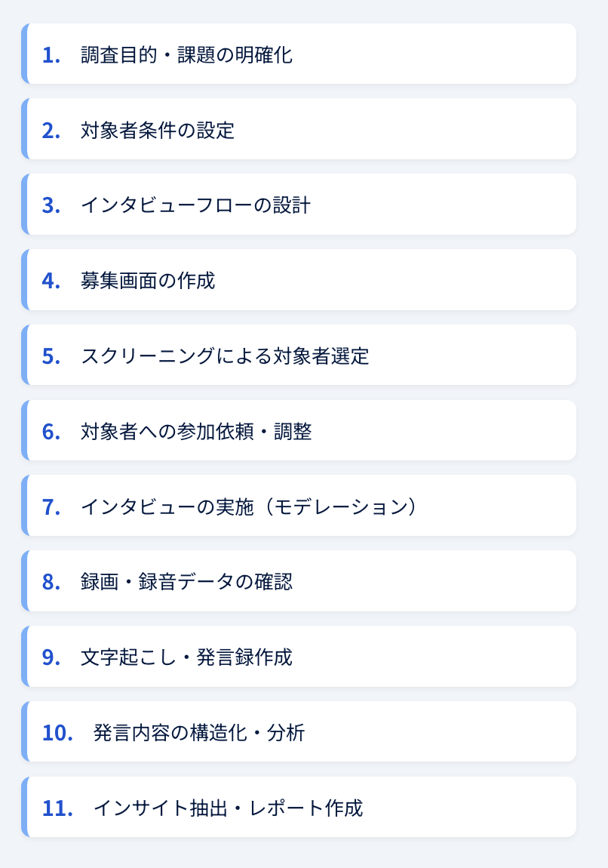This screenshot has height=868, width=608.
Task: Click インサイト抽出・レポート作成 card
Action: tap(299, 807)
